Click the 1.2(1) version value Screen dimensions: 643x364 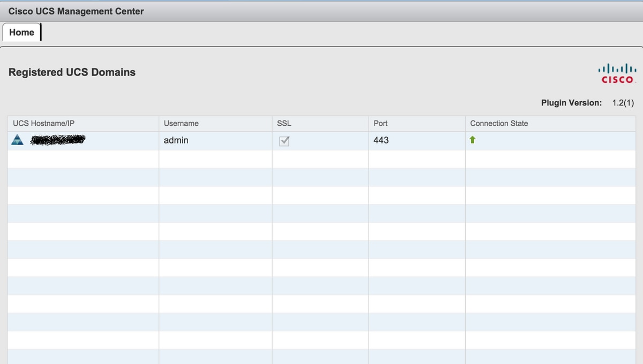623,103
